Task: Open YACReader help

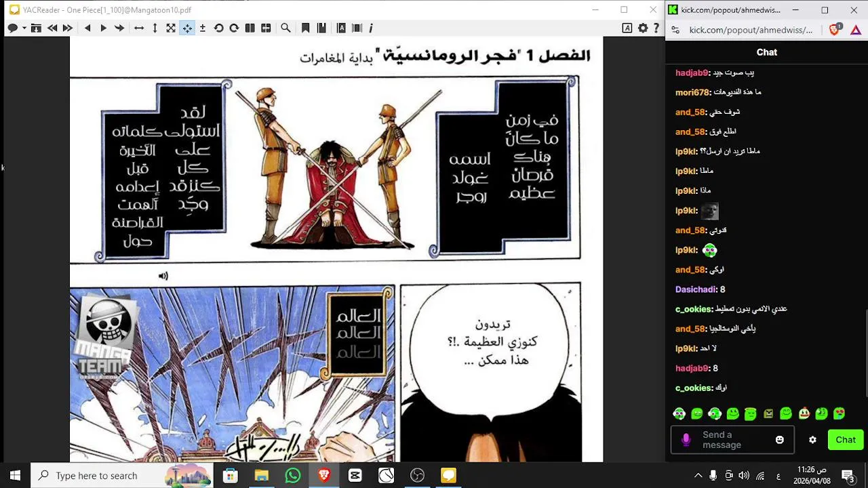Action: pyautogui.click(x=656, y=28)
